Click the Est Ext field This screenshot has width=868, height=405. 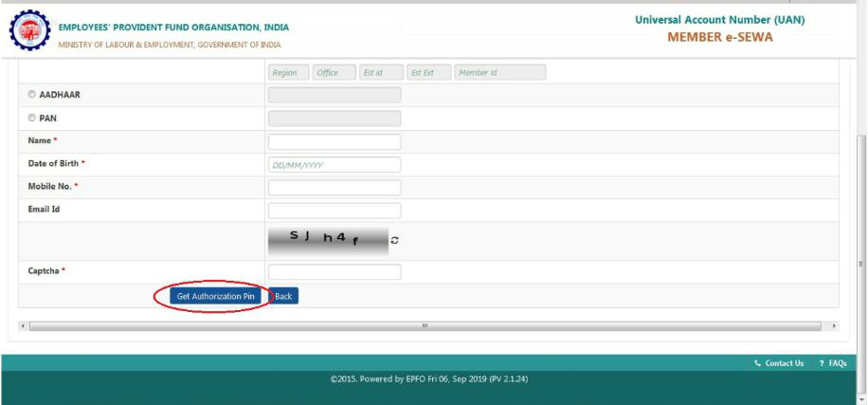coord(427,73)
